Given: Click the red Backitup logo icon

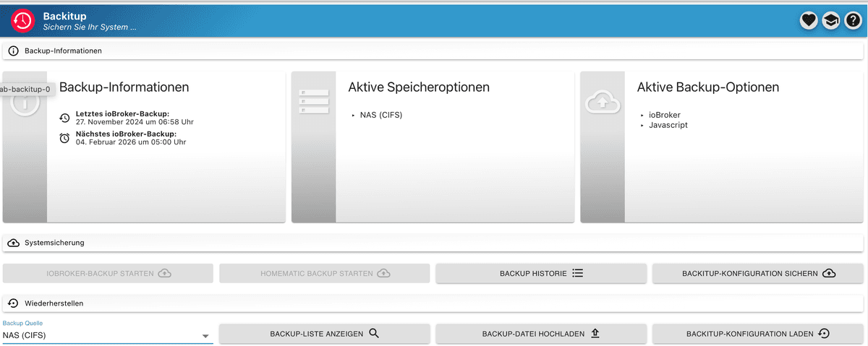Looking at the screenshot, I should click(22, 21).
